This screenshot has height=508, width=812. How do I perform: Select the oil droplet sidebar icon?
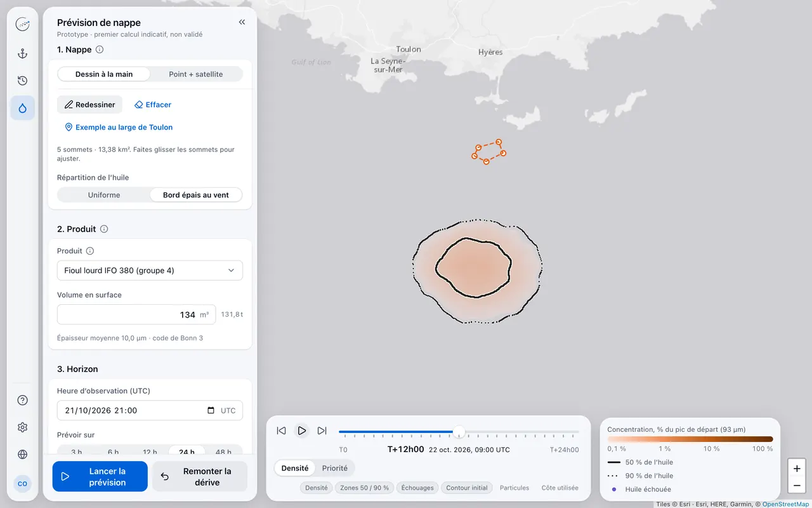[x=22, y=108]
